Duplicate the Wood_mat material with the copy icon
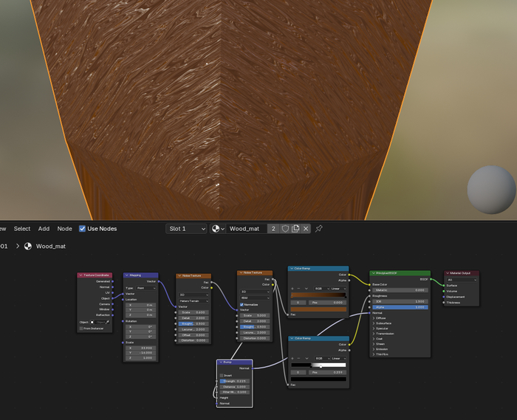Screen dimensions: 517x420 click(x=295, y=229)
